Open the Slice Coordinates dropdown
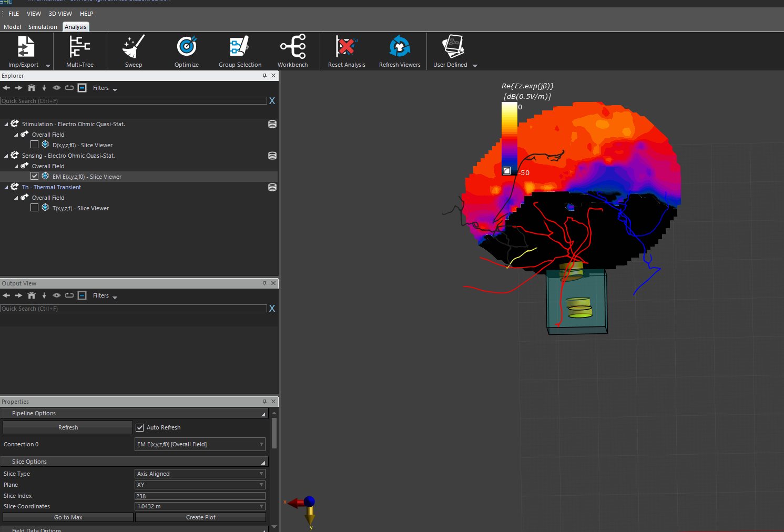This screenshot has height=532, width=784. point(200,506)
